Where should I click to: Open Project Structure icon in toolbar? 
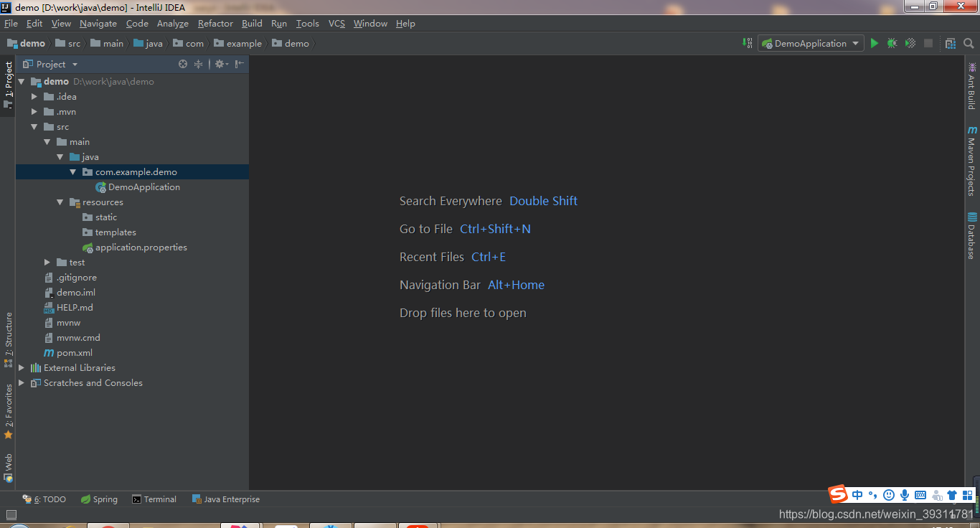[x=951, y=43]
